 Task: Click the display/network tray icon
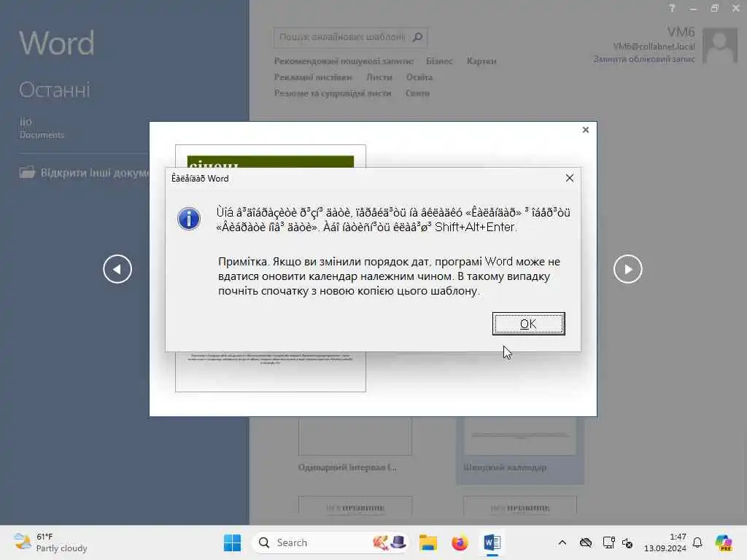coord(608,542)
